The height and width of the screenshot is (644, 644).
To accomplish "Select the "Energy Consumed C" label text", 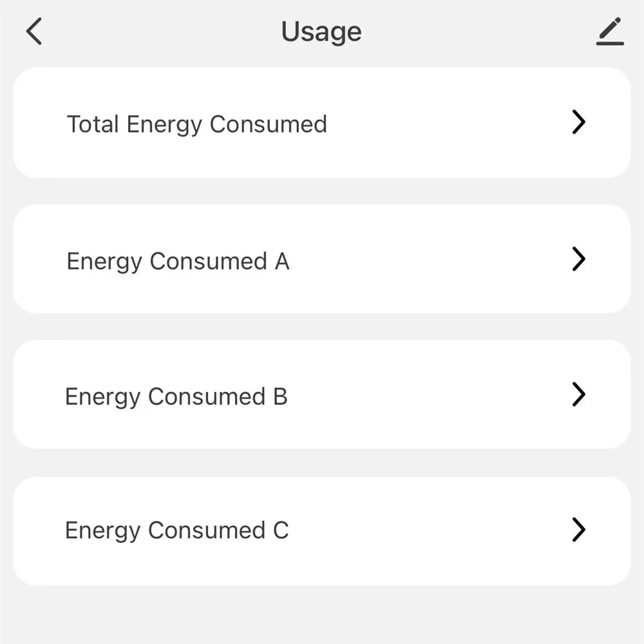I will (x=176, y=531).
